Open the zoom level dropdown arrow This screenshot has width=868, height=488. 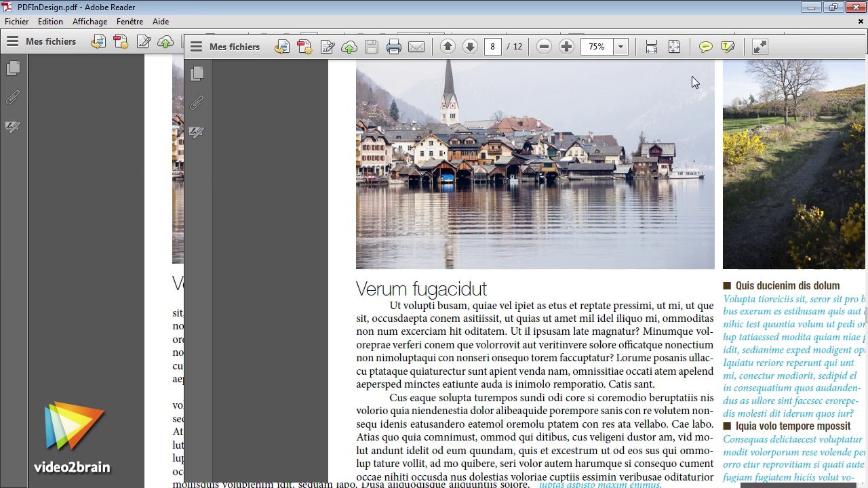pyautogui.click(x=620, y=47)
